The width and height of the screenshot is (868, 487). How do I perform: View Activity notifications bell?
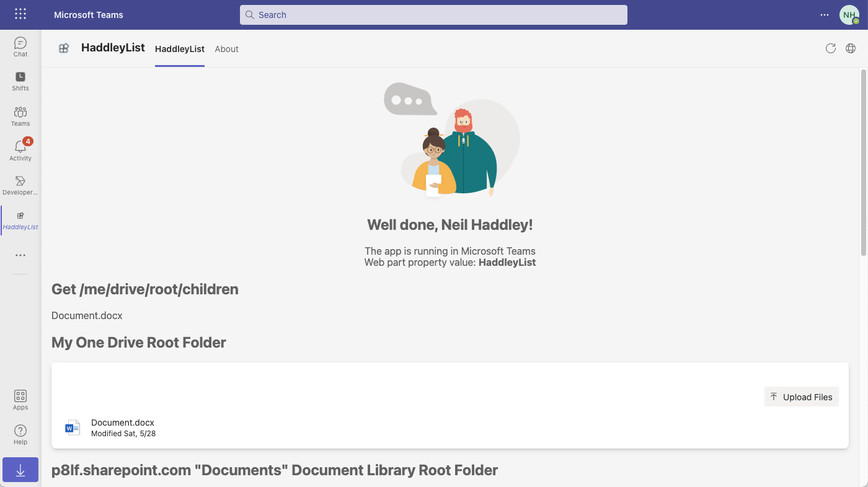(x=20, y=151)
